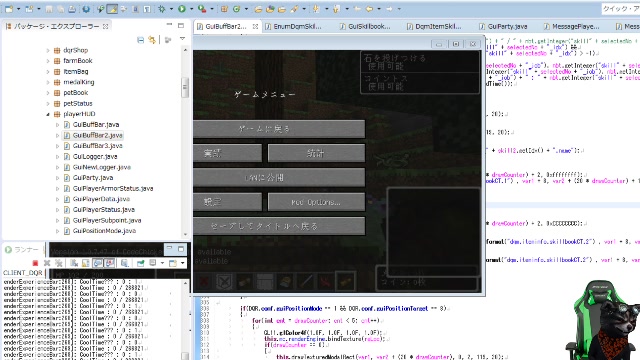The image size is (640, 360).
Task: Toggle Link with Editor in Package Explorer
Action: point(152,40)
